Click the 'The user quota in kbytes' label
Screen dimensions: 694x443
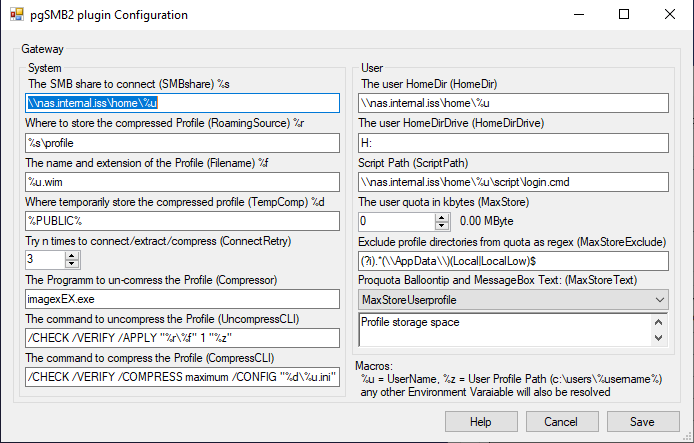point(443,202)
